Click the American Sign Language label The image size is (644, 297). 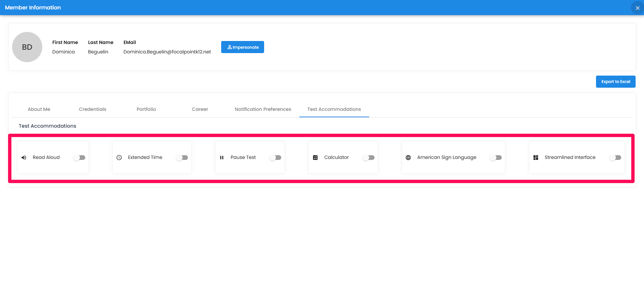447,157
